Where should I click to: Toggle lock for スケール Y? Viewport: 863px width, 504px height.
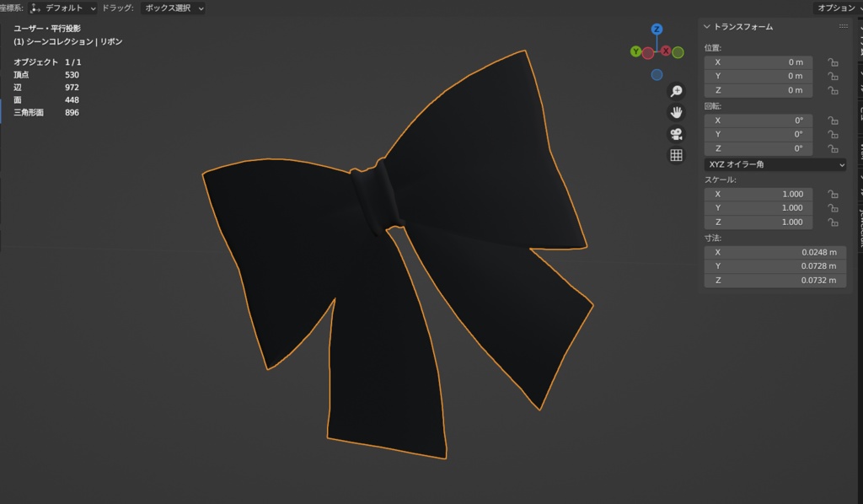[834, 208]
